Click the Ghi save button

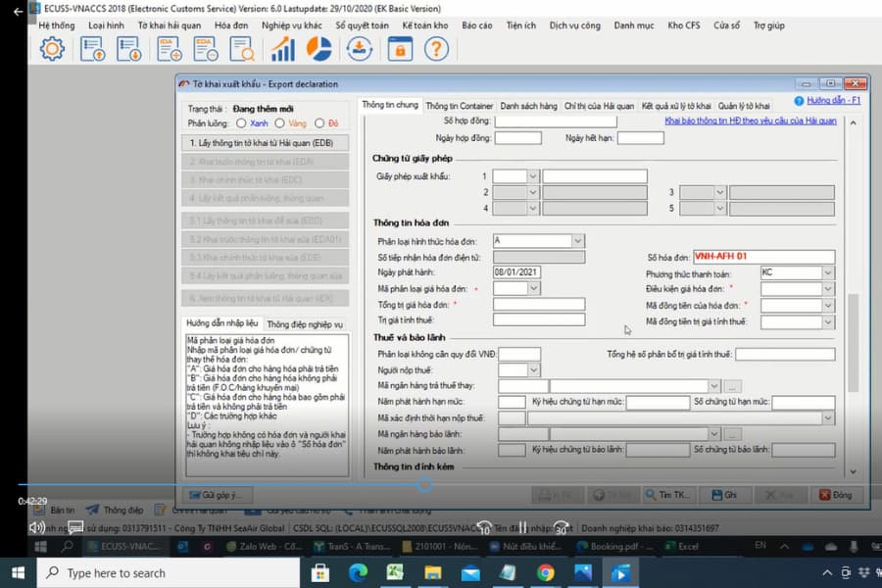click(x=724, y=495)
